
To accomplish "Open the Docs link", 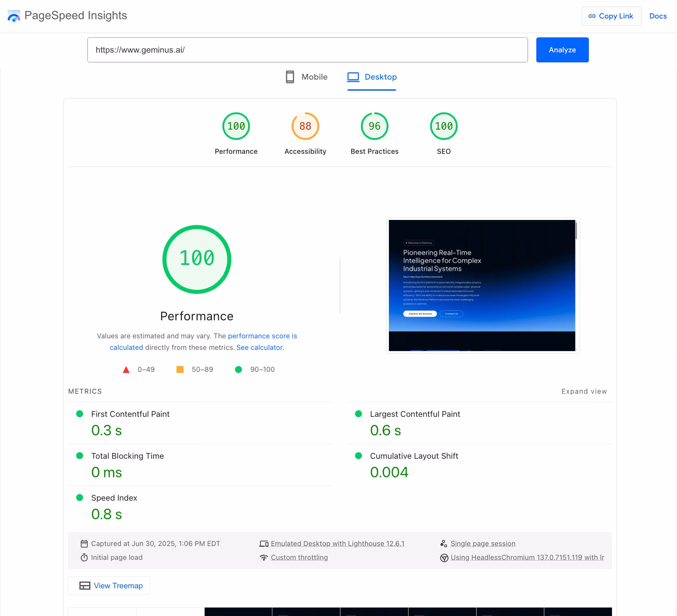I will [x=658, y=16].
